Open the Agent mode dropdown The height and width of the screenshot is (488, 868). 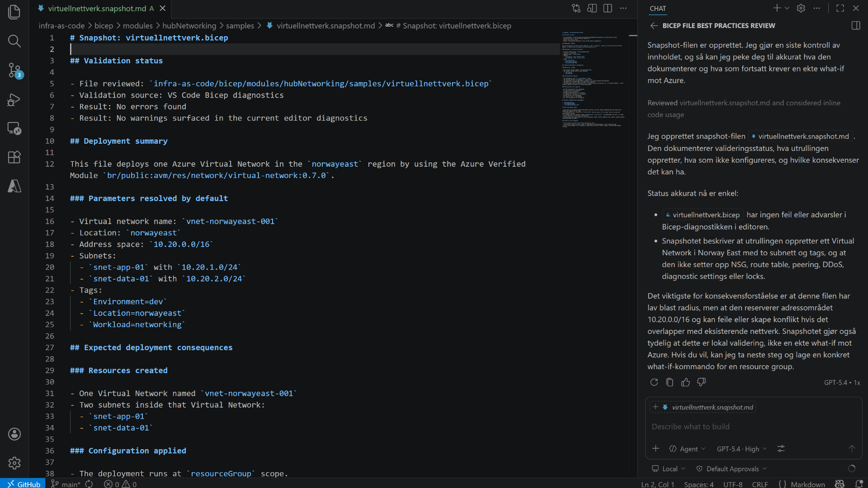click(x=688, y=449)
